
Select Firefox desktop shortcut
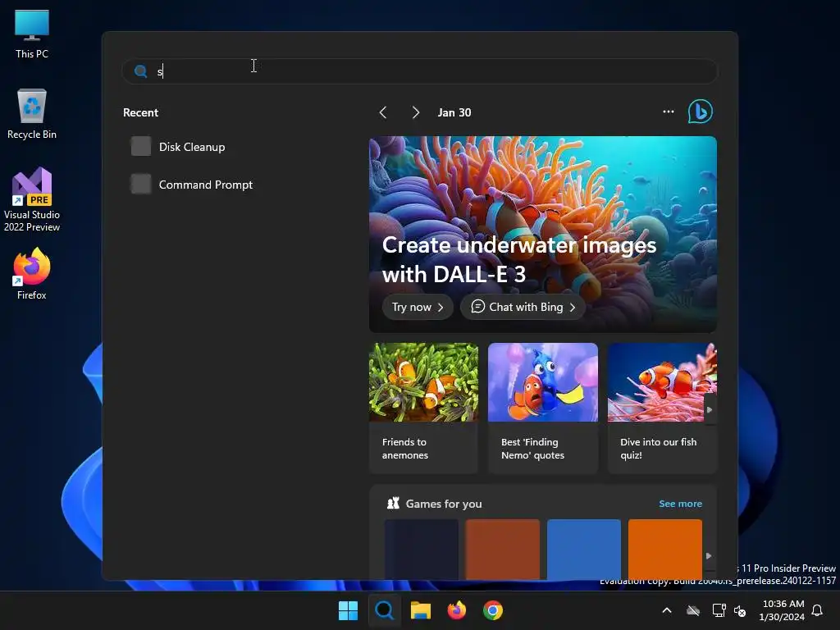tap(32, 274)
